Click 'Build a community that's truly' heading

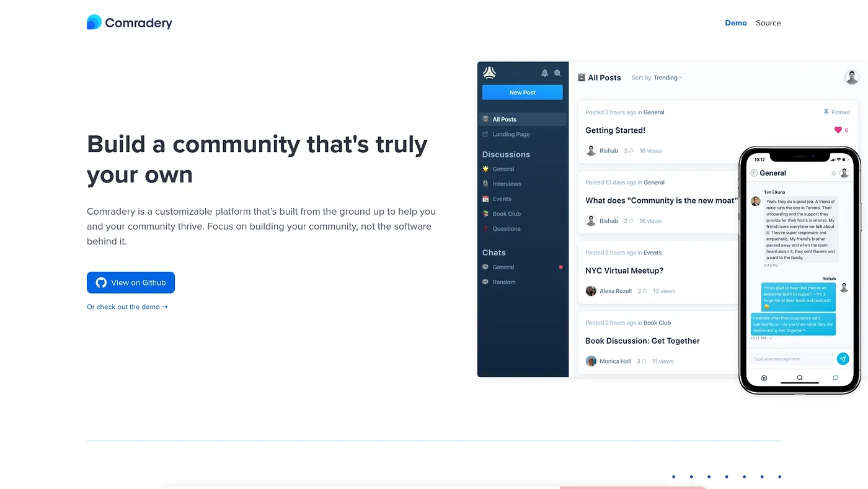(x=257, y=144)
